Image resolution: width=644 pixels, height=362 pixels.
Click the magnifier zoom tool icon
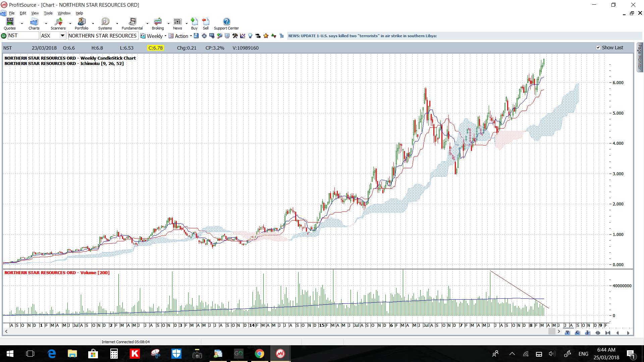(220, 36)
